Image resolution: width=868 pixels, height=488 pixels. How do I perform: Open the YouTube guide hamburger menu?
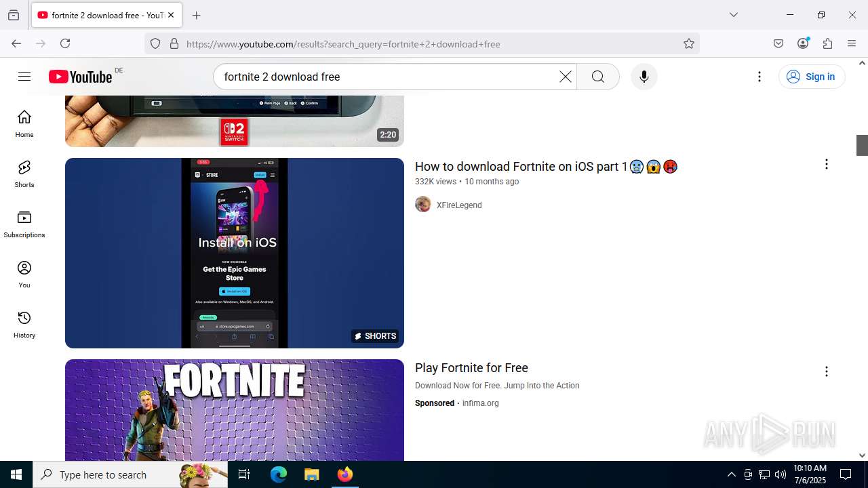point(24,77)
